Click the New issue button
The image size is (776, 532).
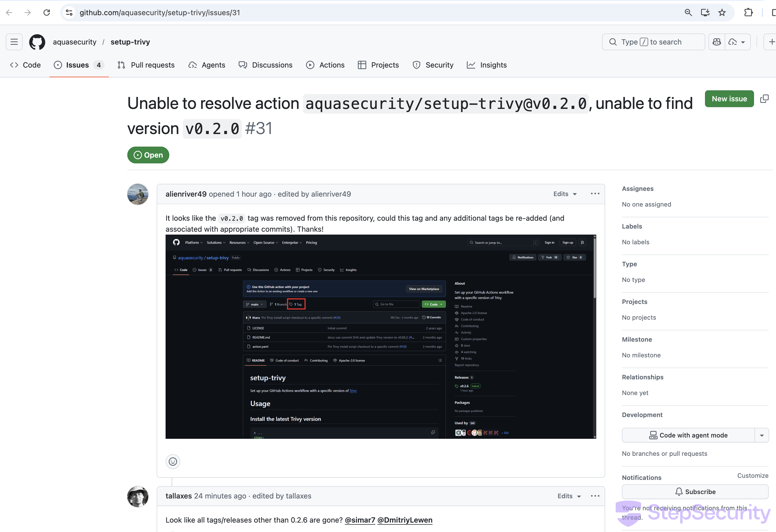729,99
